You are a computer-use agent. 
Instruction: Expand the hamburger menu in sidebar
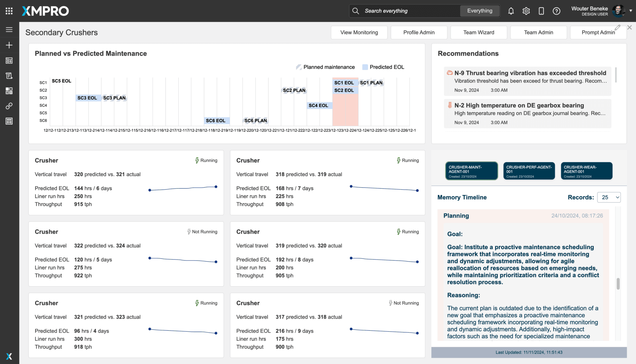pos(9,29)
